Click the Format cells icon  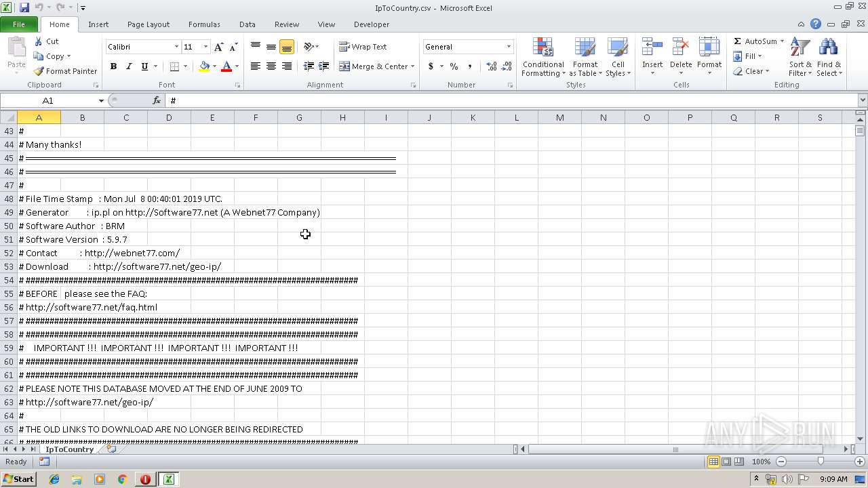709,47
